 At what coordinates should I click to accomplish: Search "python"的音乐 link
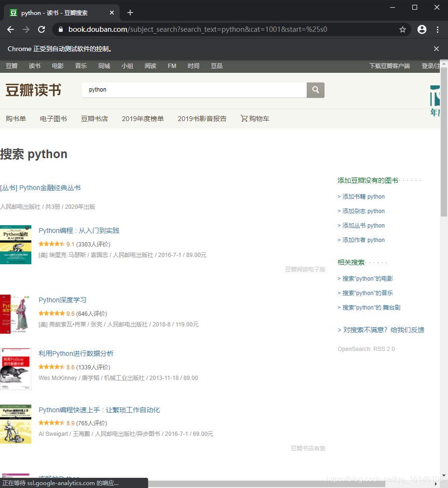365,293
